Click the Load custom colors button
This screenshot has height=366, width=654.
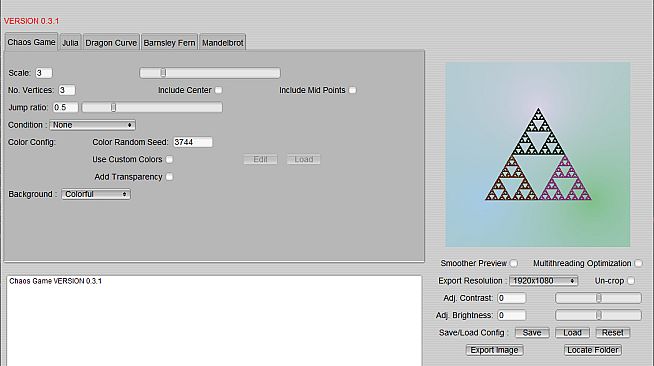click(304, 159)
